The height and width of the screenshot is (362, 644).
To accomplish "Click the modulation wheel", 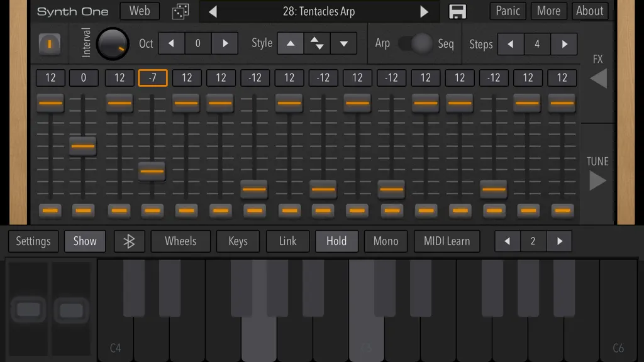I will click(x=72, y=310).
